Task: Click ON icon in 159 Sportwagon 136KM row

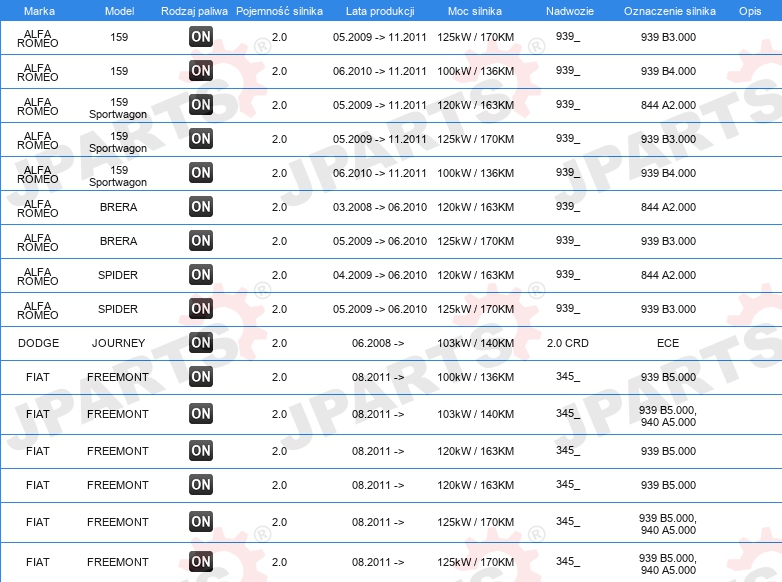Action: [201, 173]
